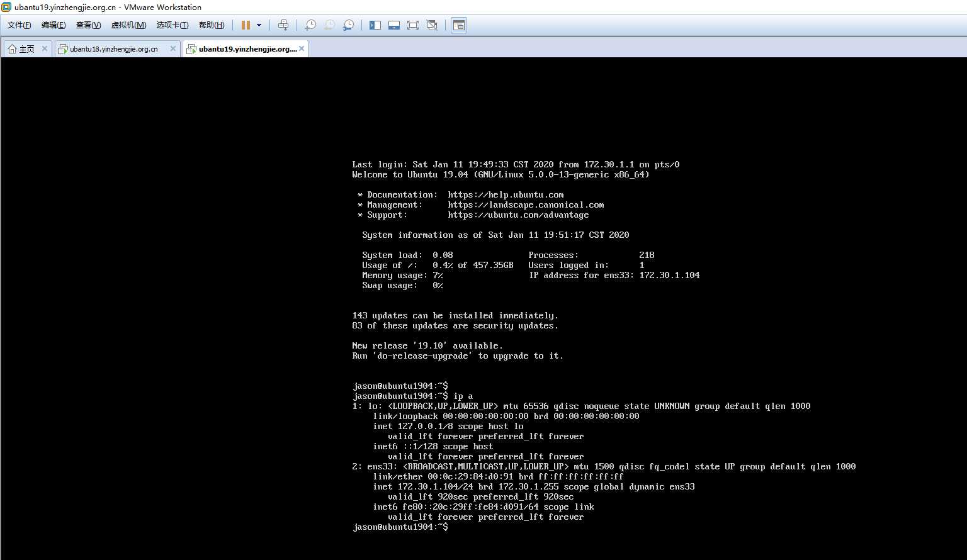967x560 pixels.
Task: Click the inet6 fe80::20c:29ff:fe84:d091/64 line
Action: 483,507
